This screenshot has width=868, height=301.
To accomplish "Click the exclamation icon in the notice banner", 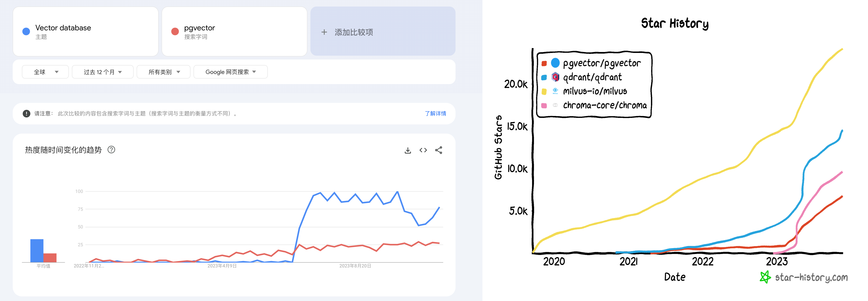I will coord(26,113).
